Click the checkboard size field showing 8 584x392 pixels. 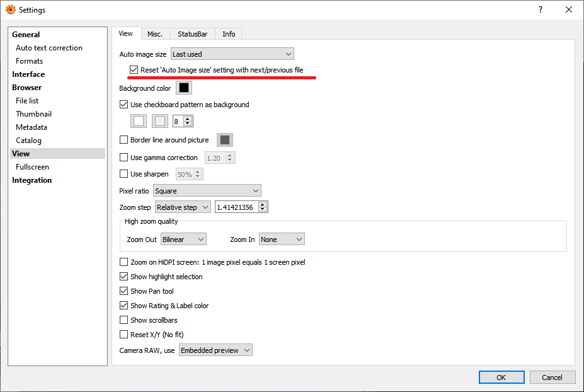pos(178,122)
